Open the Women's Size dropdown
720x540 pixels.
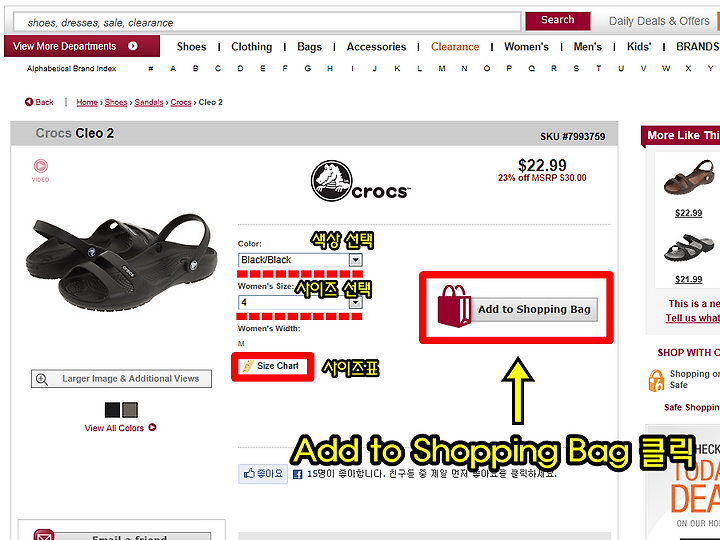click(300, 302)
